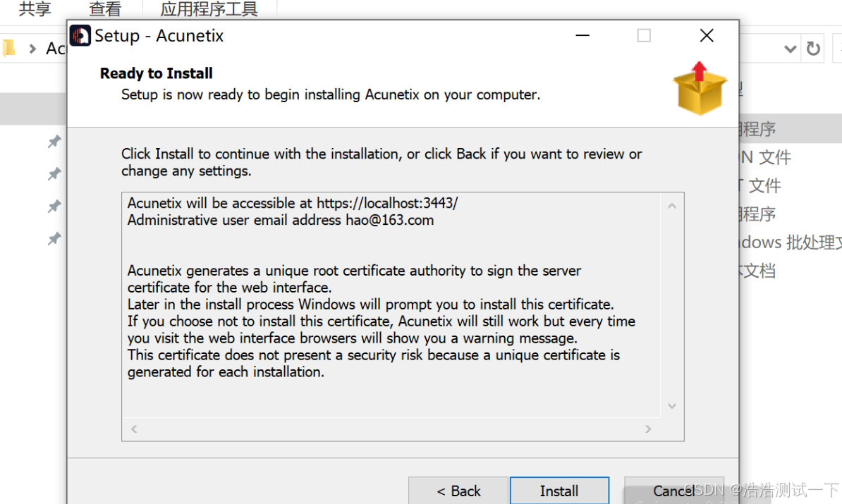Expand the address bar history dropdown in Explorer
The width and height of the screenshot is (842, 504).
click(790, 49)
